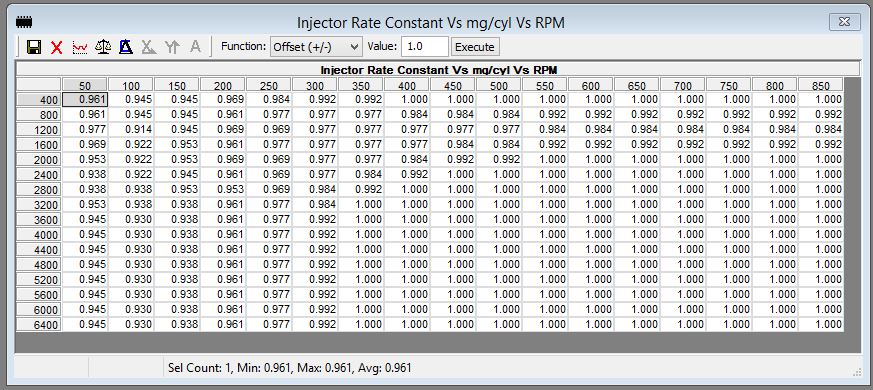Select the top-left blank corner cell
The width and height of the screenshot is (873, 390).
coord(38,85)
